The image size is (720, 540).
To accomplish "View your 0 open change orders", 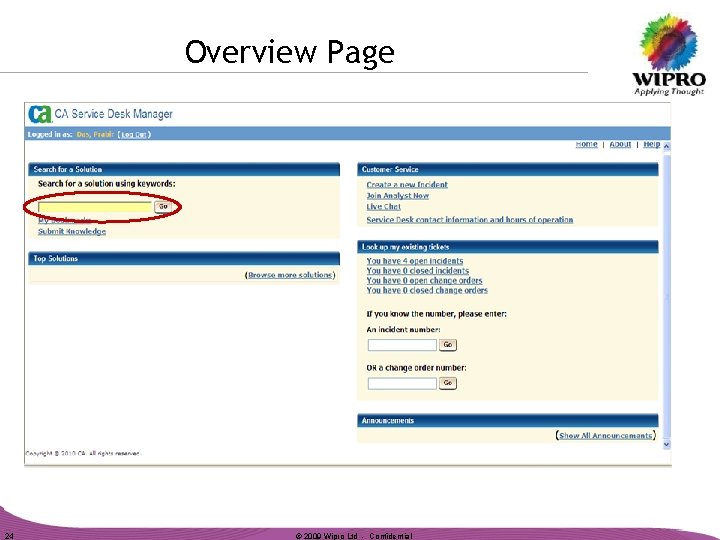I will pyautogui.click(x=424, y=280).
